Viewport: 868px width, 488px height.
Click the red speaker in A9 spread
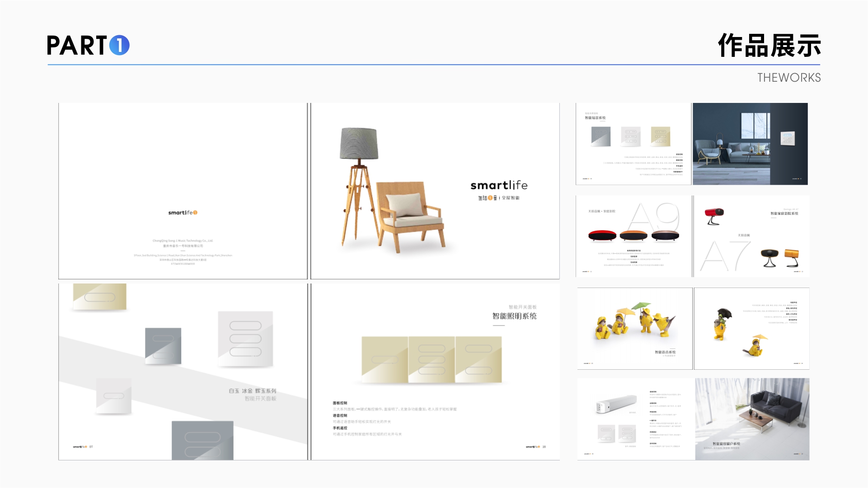pyautogui.click(x=602, y=235)
